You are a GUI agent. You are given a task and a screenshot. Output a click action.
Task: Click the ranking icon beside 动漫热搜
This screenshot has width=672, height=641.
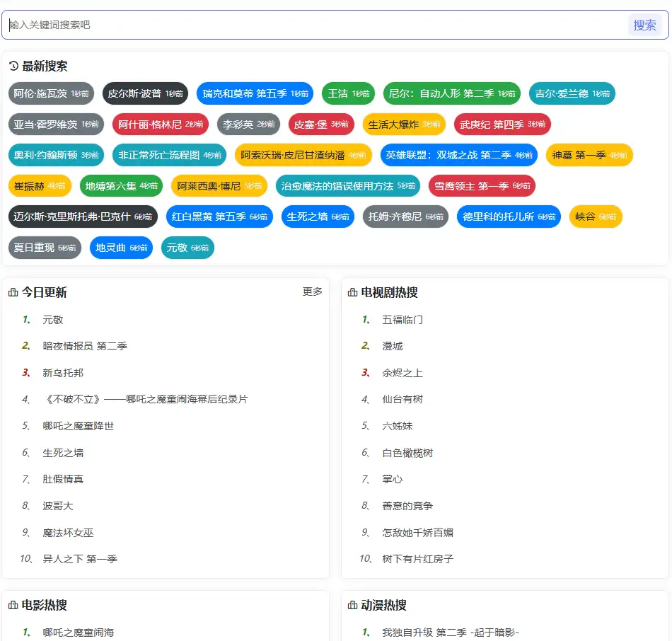[352, 606]
